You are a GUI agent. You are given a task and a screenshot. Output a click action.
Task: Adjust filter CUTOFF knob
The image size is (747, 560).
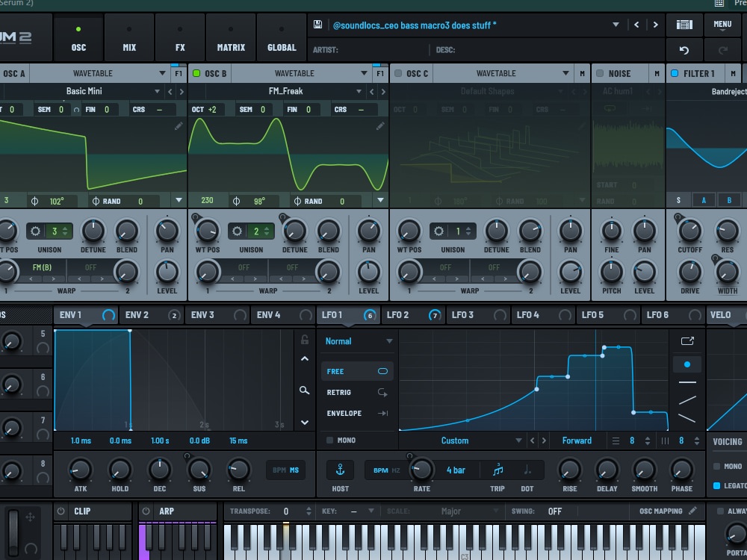[x=689, y=231]
